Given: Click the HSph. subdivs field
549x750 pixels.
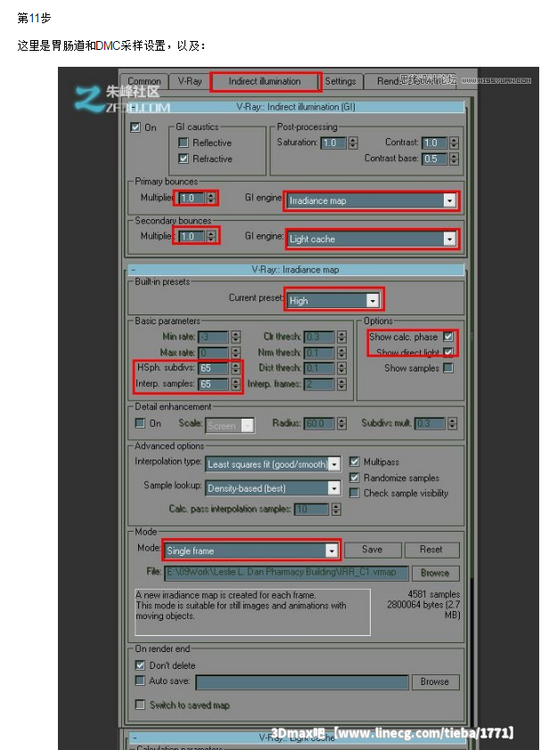Looking at the screenshot, I should point(213,368).
